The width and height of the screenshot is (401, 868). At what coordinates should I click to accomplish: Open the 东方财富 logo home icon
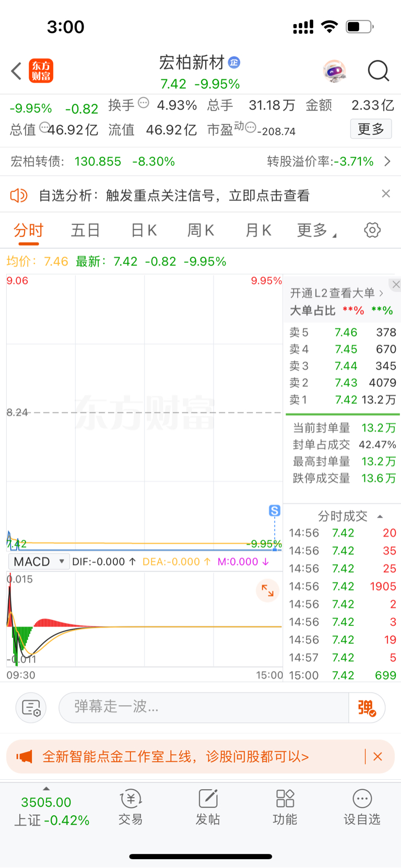(x=41, y=71)
